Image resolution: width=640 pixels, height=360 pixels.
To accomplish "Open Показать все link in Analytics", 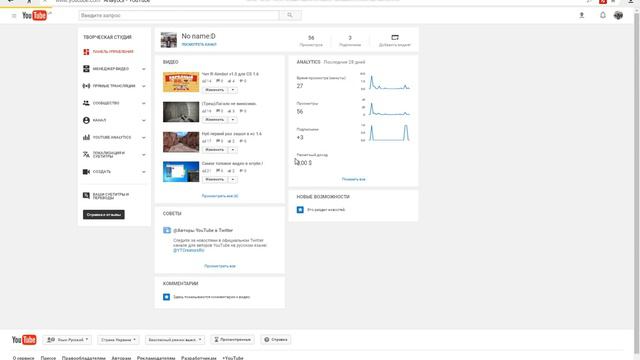I will pyautogui.click(x=353, y=179).
